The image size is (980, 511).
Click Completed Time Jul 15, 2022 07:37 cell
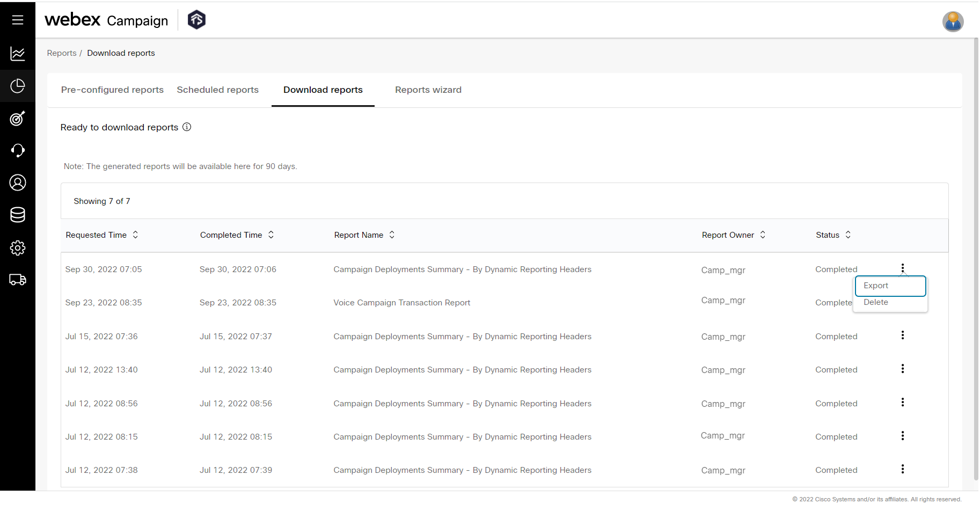(236, 337)
